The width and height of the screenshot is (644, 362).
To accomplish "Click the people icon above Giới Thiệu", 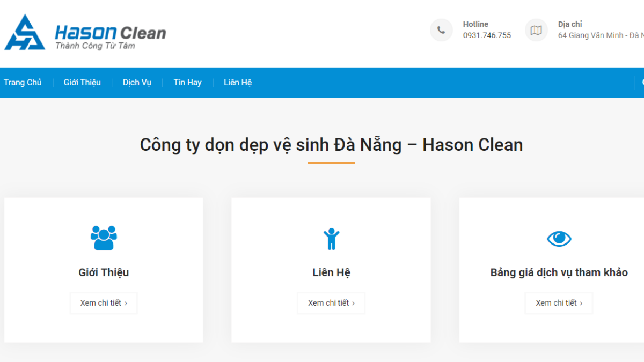I will [x=104, y=238].
